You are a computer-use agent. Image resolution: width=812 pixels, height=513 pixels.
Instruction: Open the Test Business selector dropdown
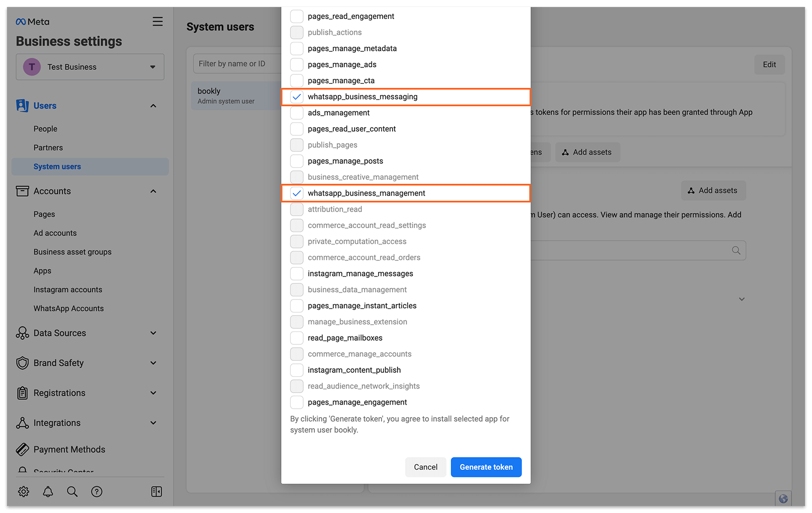[90, 67]
